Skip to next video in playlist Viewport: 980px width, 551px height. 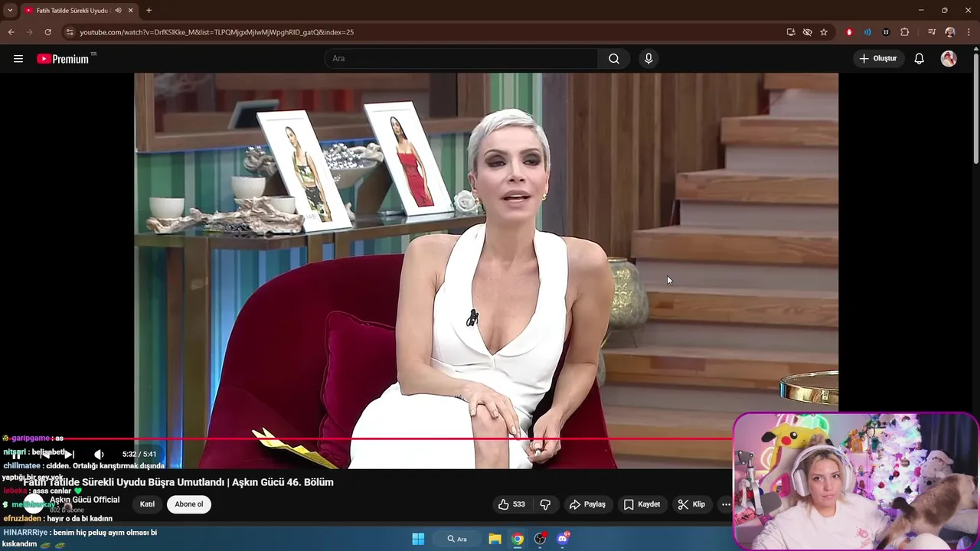68,455
